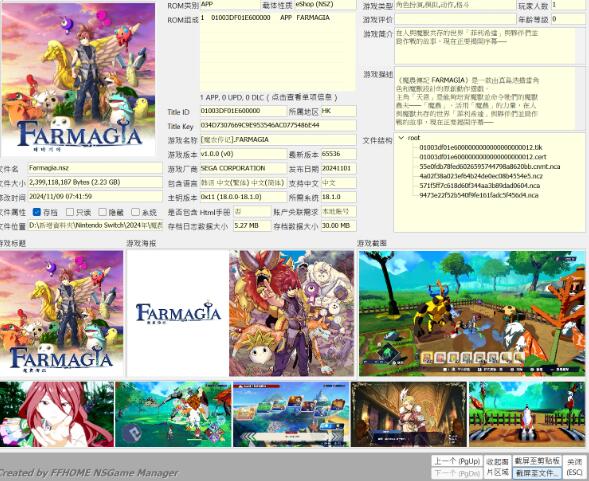Toggle the 只读 (read-only) file attribute checkbox

pos(69,212)
